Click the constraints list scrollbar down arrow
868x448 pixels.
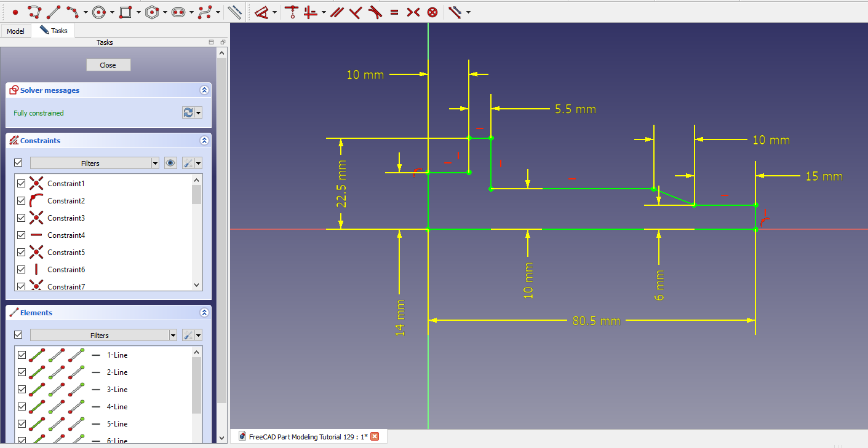coord(197,285)
